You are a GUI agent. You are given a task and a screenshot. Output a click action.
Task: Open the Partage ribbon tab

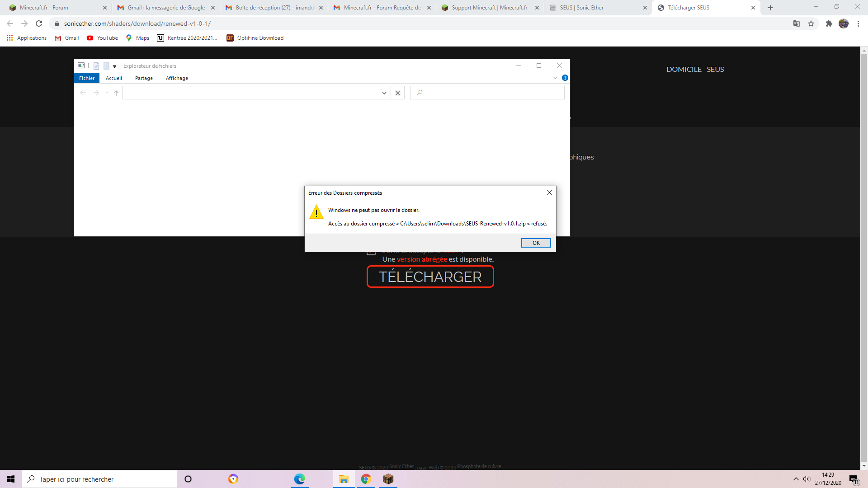coord(144,78)
